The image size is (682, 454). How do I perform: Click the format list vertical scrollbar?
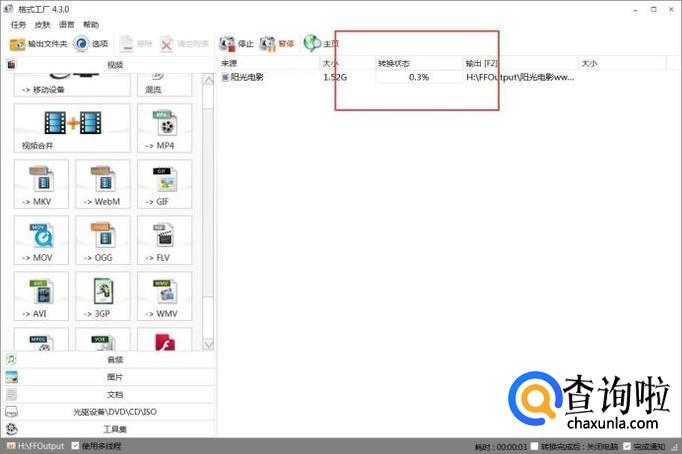[x=208, y=200]
